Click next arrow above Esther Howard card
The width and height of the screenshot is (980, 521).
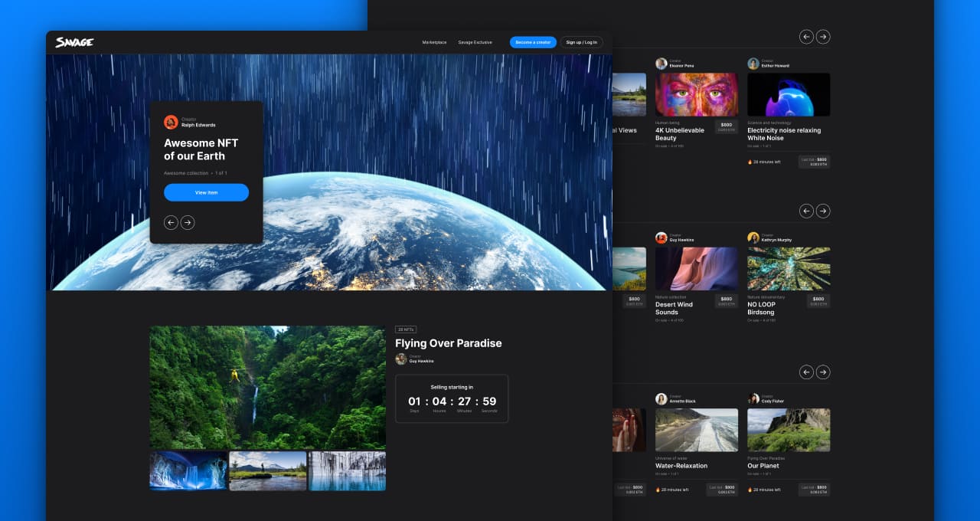[x=823, y=37]
